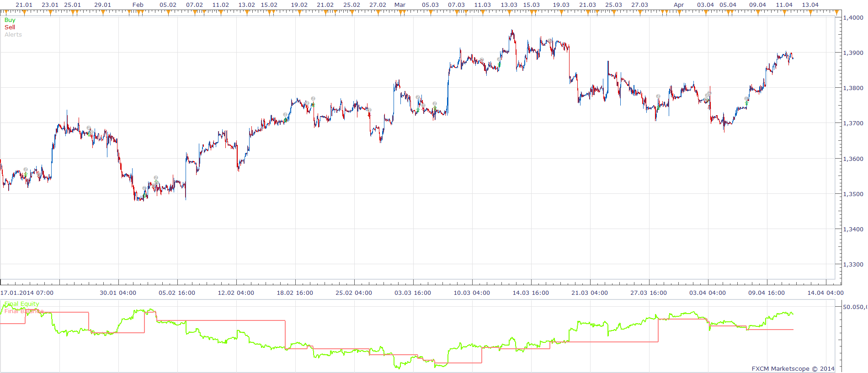Image resolution: width=868 pixels, height=373 pixels.
Task: Click the 1,3700 price axis label
Action: pyautogui.click(x=853, y=123)
